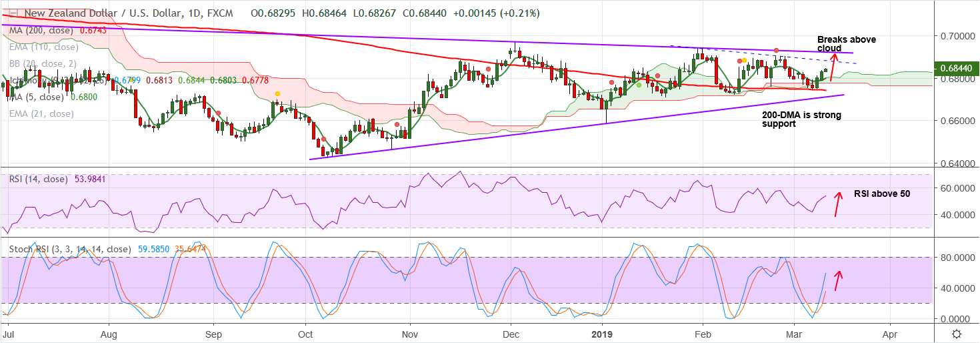The height and width of the screenshot is (343, 980).
Task: Click the open price value O0.68295
Action: 274,13
